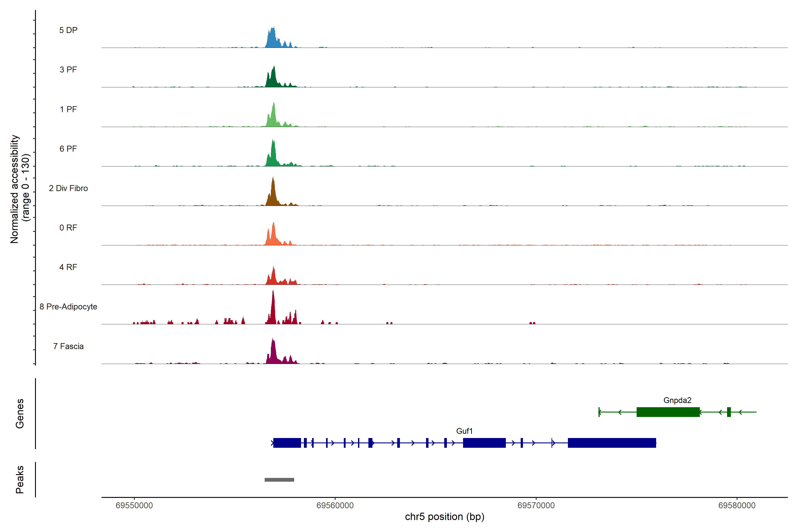The width and height of the screenshot is (798, 532).
Task: Click the 1 PF track label
Action: (68, 109)
